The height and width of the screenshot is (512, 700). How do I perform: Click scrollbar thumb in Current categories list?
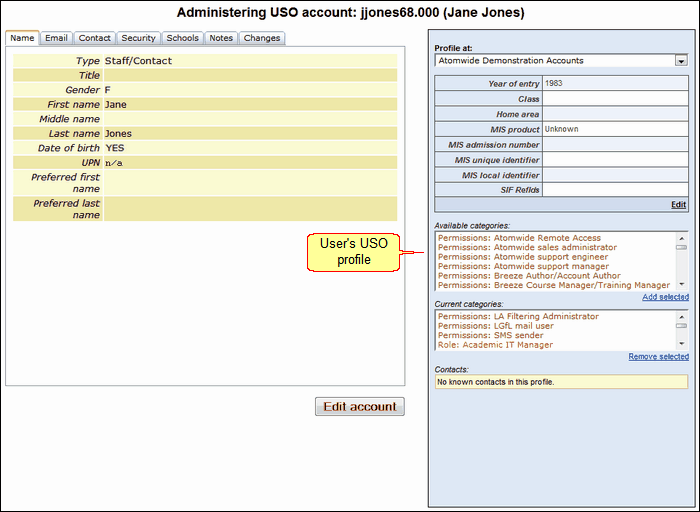[681, 326]
